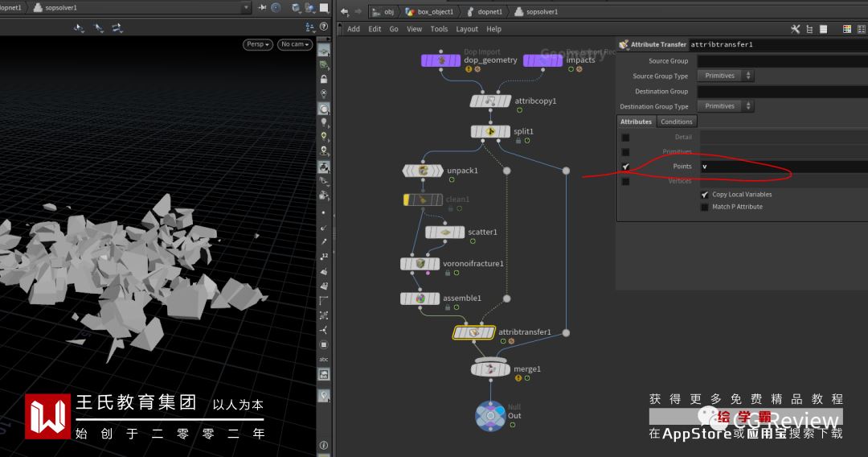Switch to the Attributes tab

pos(636,121)
